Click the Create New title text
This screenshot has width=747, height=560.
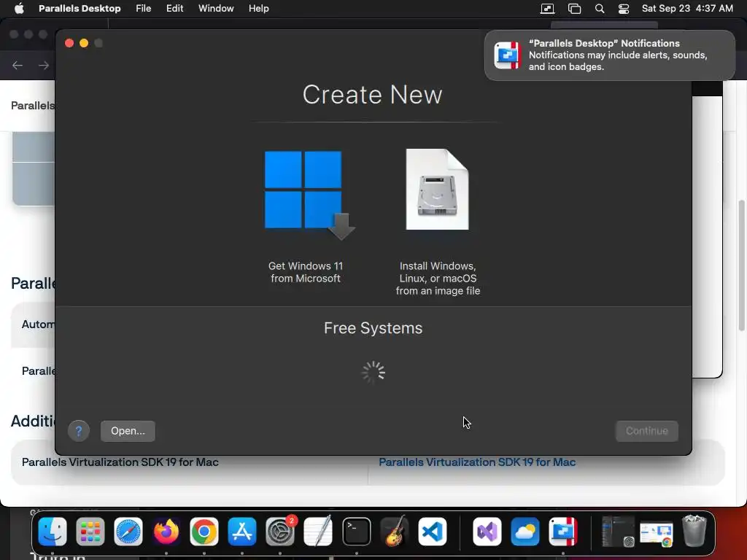pos(373,94)
